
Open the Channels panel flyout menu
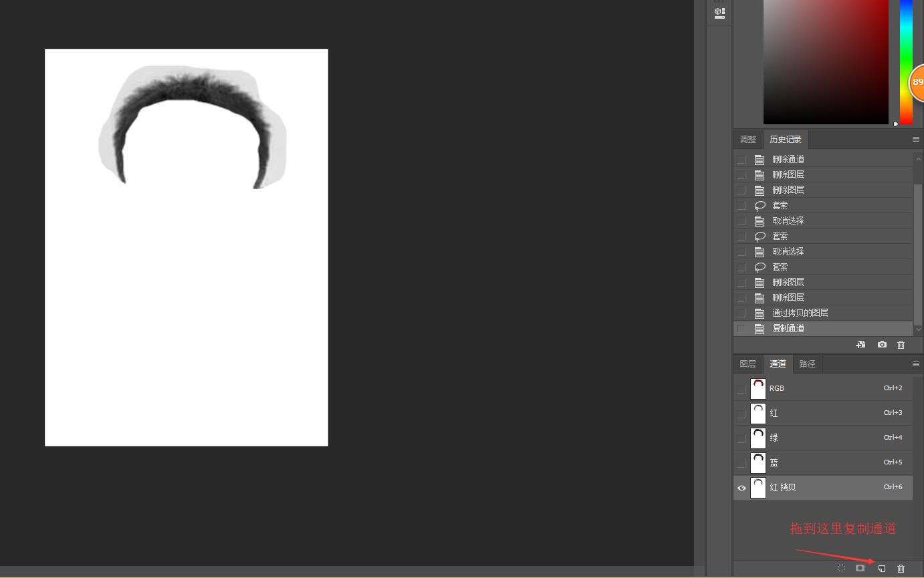click(915, 364)
